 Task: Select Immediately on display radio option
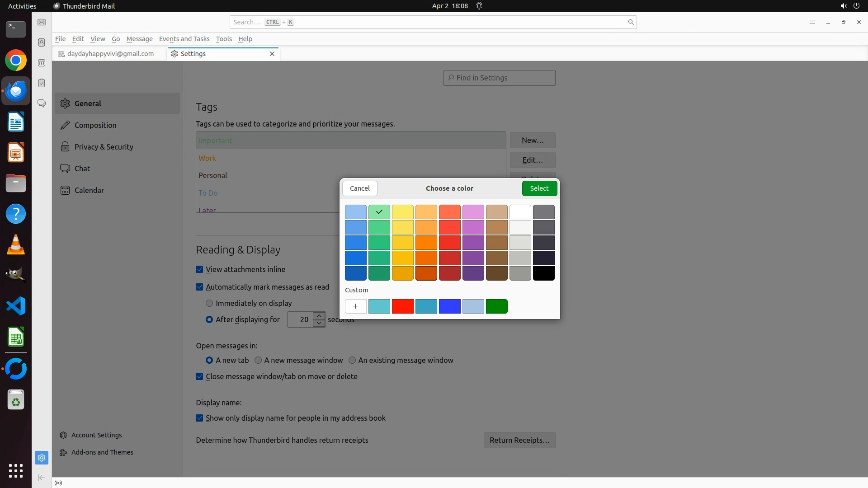(209, 303)
